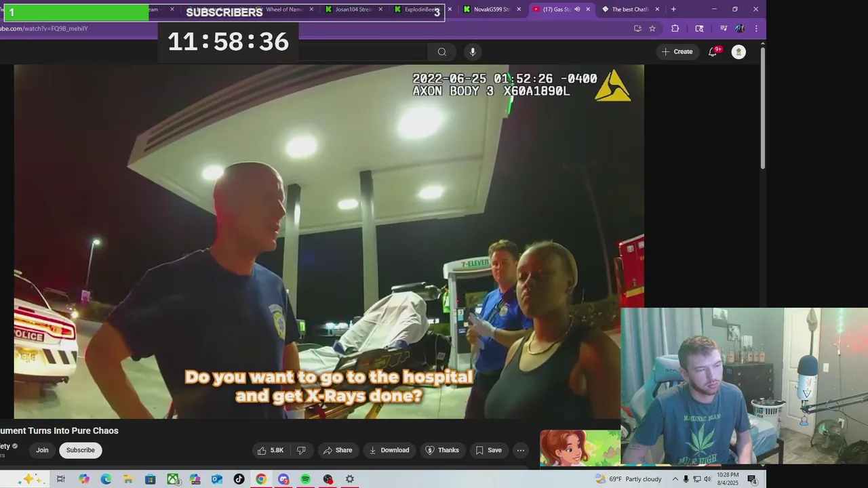This screenshot has width=868, height=488.
Task: Click the bodycam video player
Action: pos(328,241)
